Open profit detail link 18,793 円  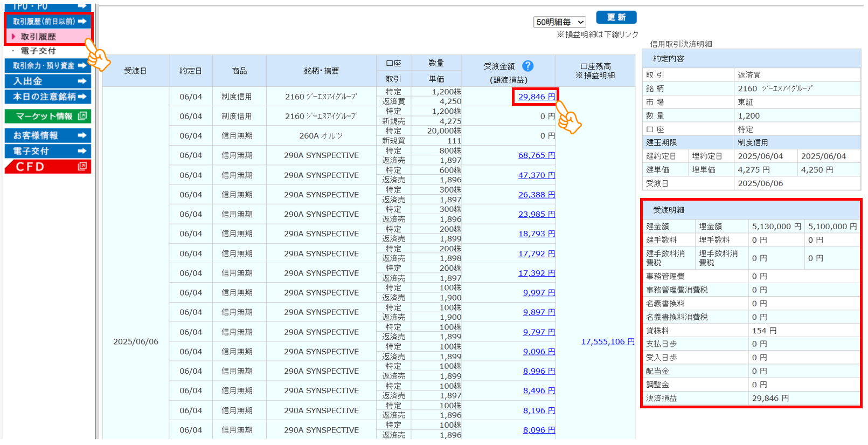(x=536, y=234)
